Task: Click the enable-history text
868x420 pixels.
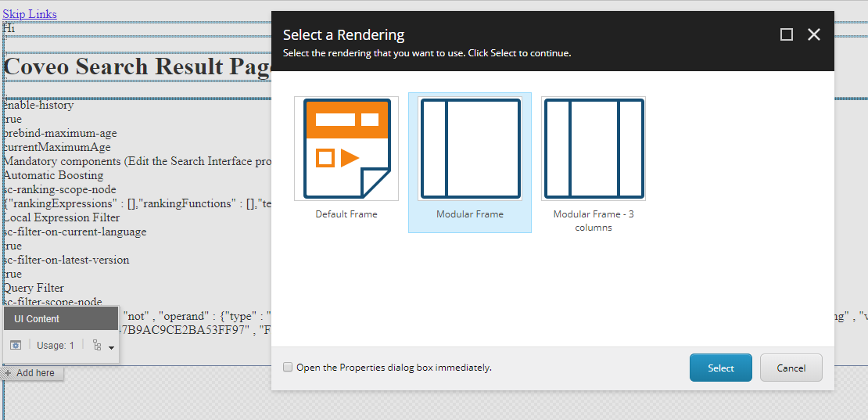Action: [38, 105]
